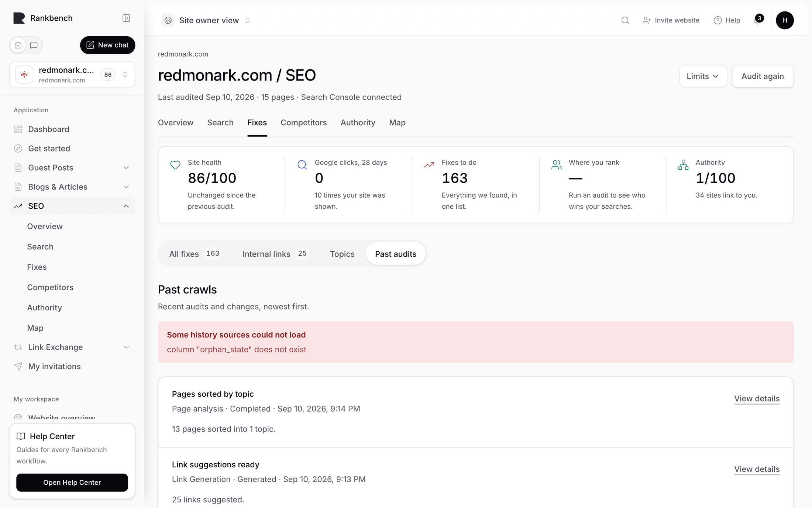Screen dimensions: 812x508
Task: Start a New chat
Action: 107,45
